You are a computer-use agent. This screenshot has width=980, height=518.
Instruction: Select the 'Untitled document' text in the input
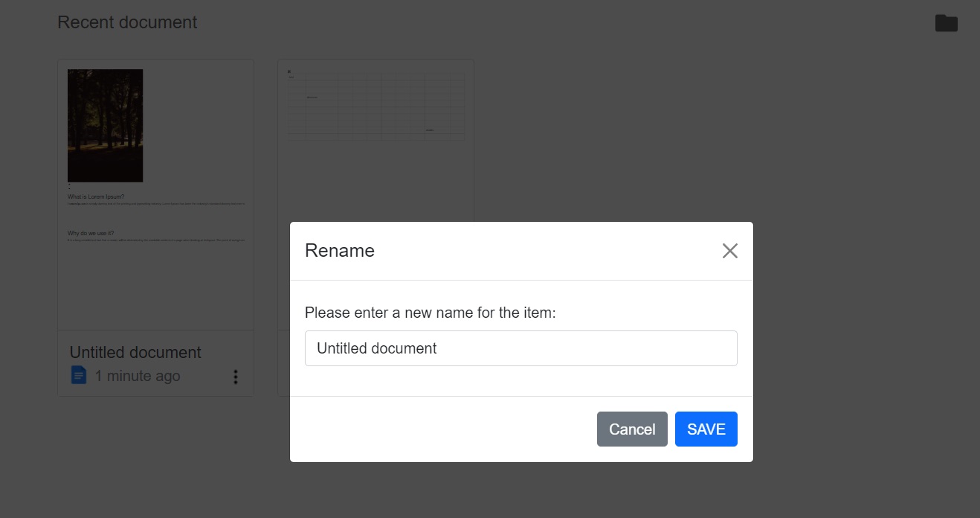376,348
